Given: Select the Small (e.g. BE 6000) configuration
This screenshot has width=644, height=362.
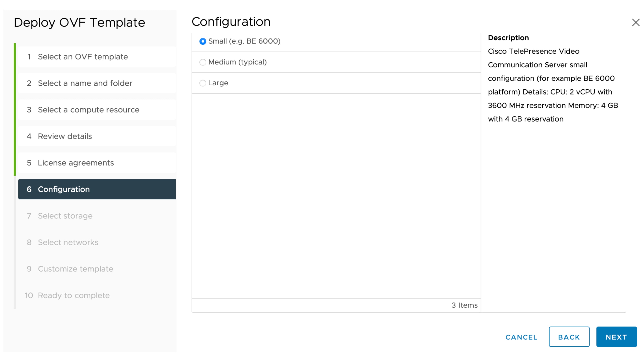Looking at the screenshot, I should click(203, 41).
